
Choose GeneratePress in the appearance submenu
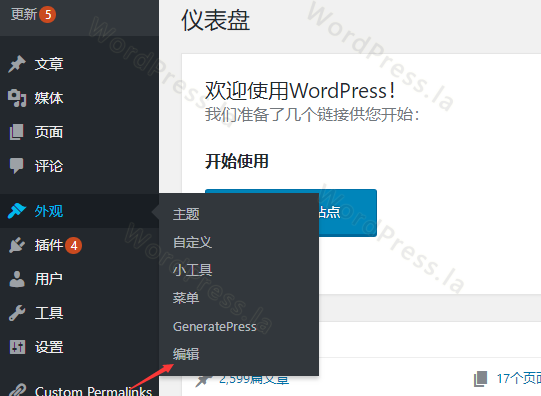point(215,326)
